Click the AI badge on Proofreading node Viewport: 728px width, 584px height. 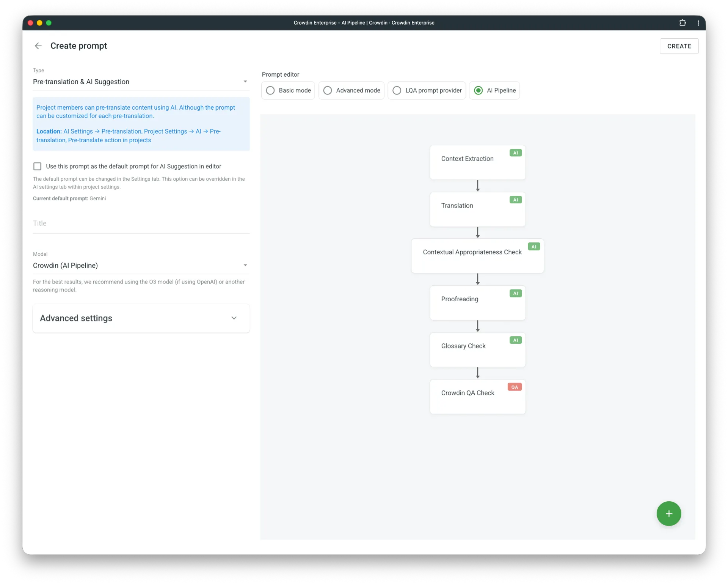(515, 293)
